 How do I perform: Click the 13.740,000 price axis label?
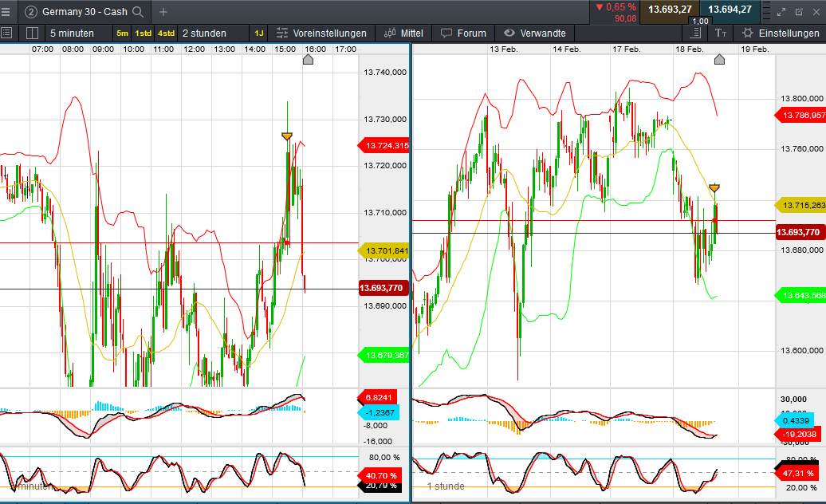coord(385,72)
